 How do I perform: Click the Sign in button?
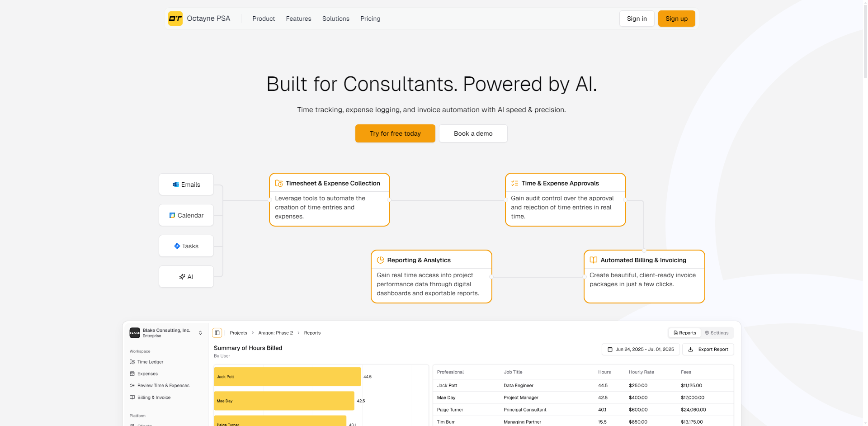click(x=637, y=19)
